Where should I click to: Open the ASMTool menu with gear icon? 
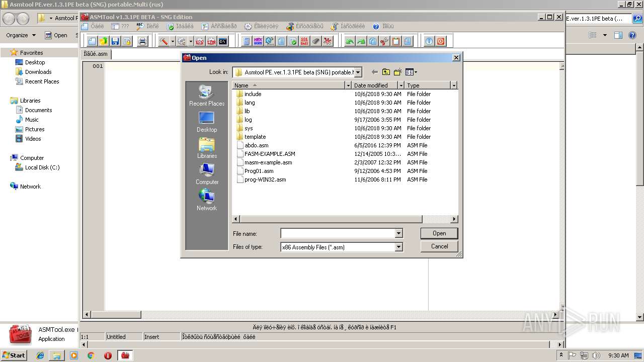(x=261, y=26)
